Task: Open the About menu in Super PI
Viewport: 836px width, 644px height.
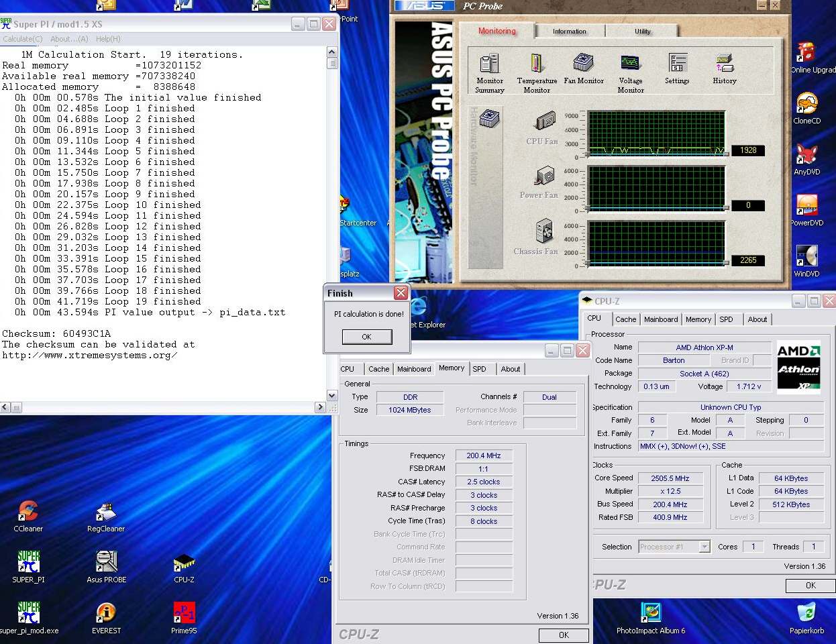Action: point(69,39)
